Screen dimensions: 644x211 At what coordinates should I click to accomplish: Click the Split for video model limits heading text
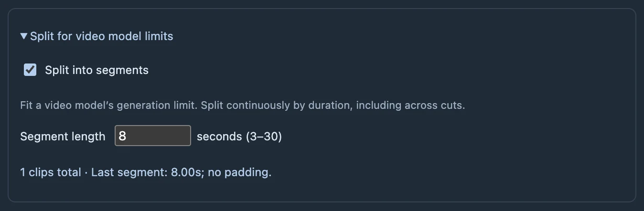(101, 36)
